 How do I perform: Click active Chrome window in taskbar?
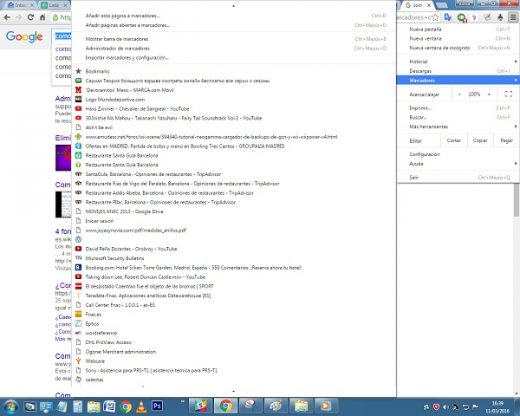coord(226,406)
